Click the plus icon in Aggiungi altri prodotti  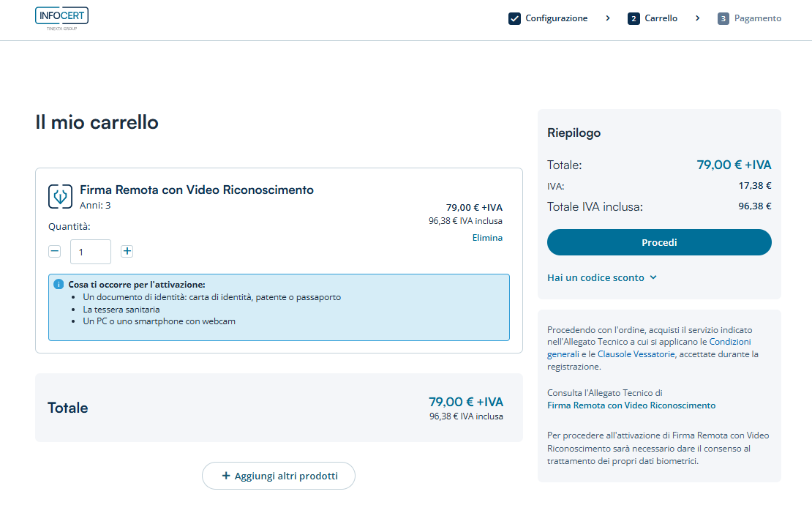[x=226, y=476]
